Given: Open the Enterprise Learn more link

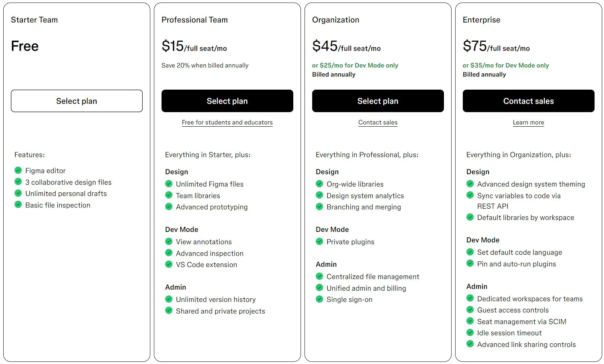Looking at the screenshot, I should 528,122.
